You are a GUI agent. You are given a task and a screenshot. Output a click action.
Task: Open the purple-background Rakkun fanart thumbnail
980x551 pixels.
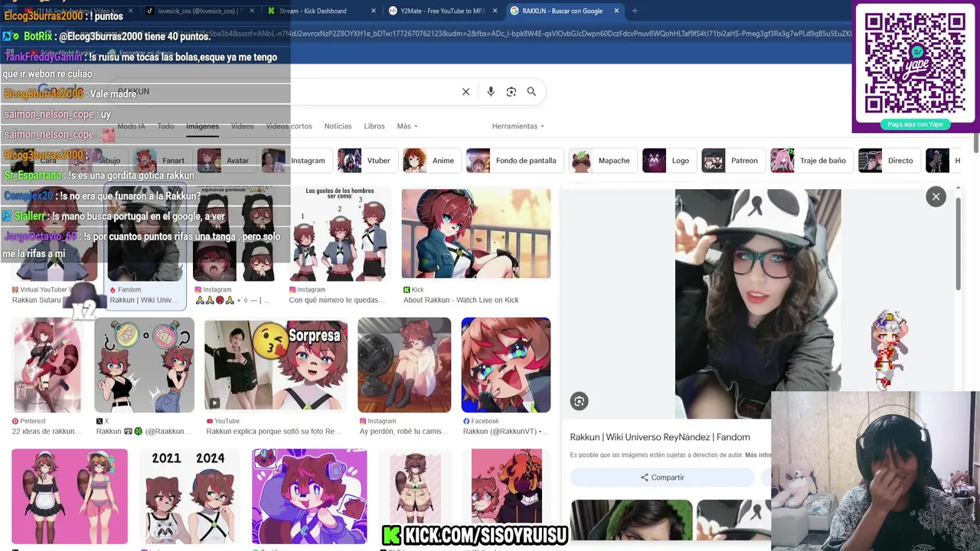pos(309,497)
